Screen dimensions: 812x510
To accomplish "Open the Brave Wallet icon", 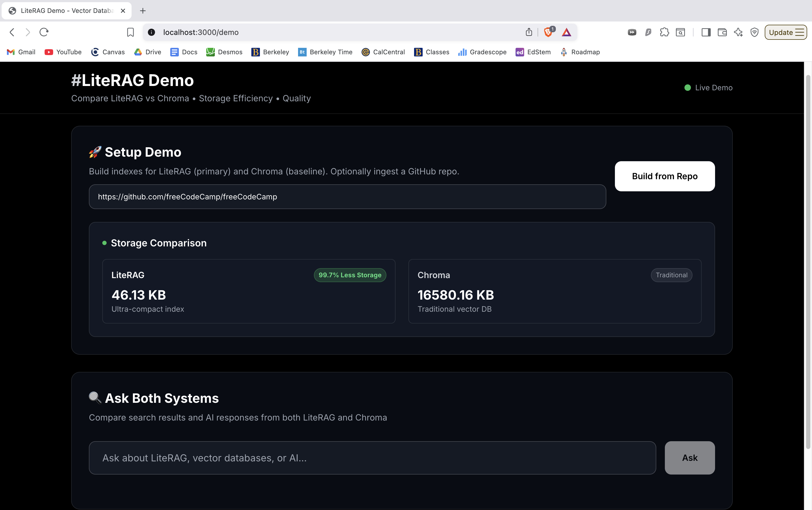I will point(722,32).
